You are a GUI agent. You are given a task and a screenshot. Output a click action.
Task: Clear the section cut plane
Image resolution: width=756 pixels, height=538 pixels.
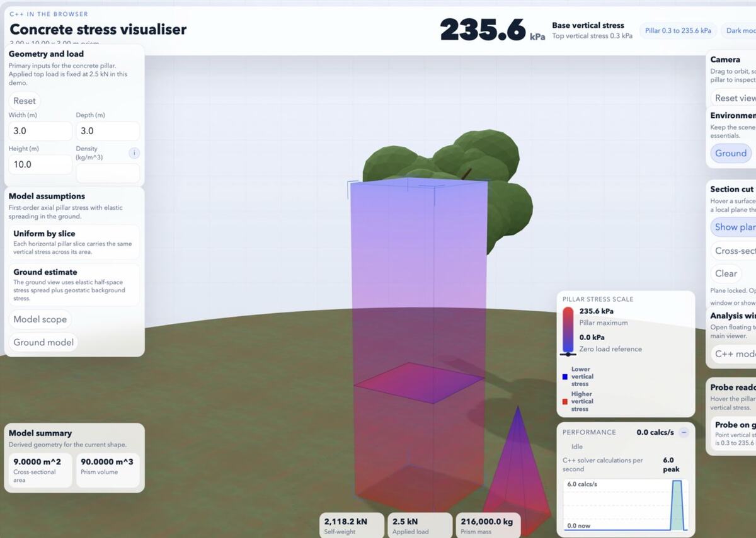(x=726, y=273)
